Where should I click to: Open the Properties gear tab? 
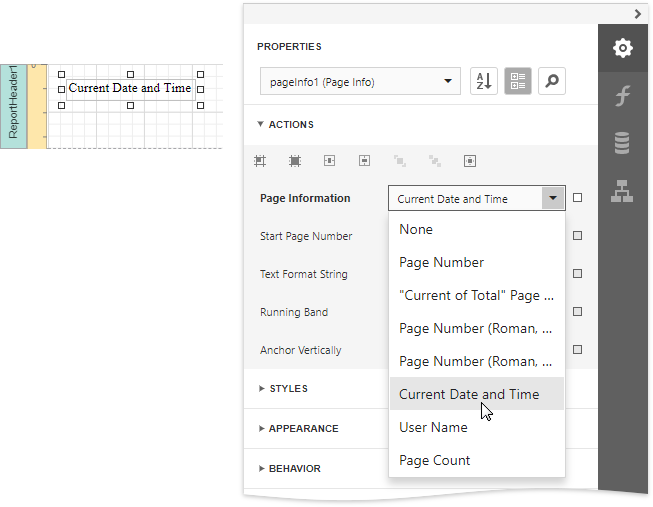[622, 48]
